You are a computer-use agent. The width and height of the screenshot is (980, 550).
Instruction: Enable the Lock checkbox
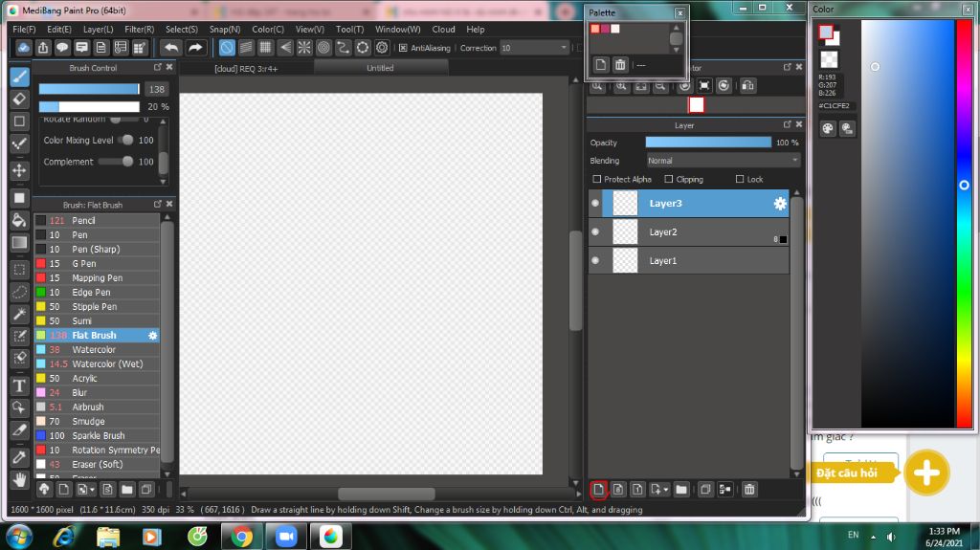click(x=740, y=180)
